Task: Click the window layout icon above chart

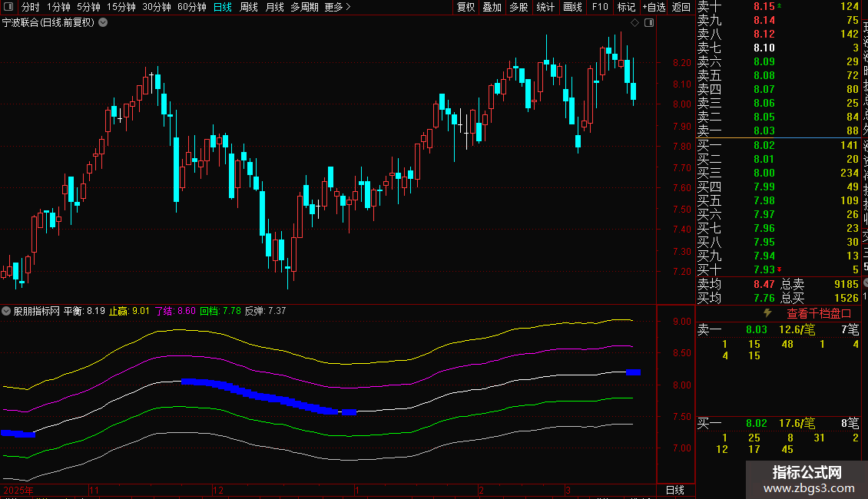Action: tap(649, 23)
